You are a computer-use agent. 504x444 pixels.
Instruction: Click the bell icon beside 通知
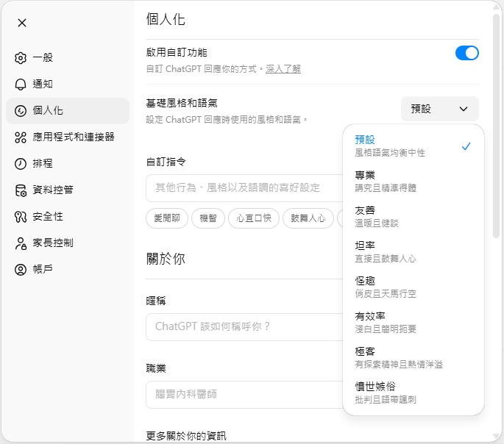point(21,84)
